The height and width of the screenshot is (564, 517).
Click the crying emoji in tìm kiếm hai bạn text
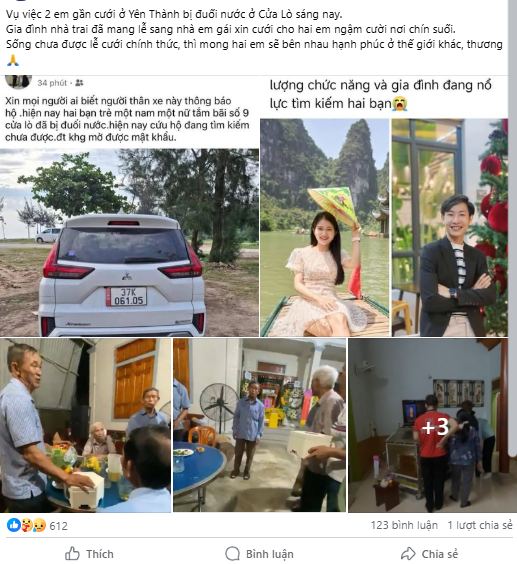(x=399, y=104)
